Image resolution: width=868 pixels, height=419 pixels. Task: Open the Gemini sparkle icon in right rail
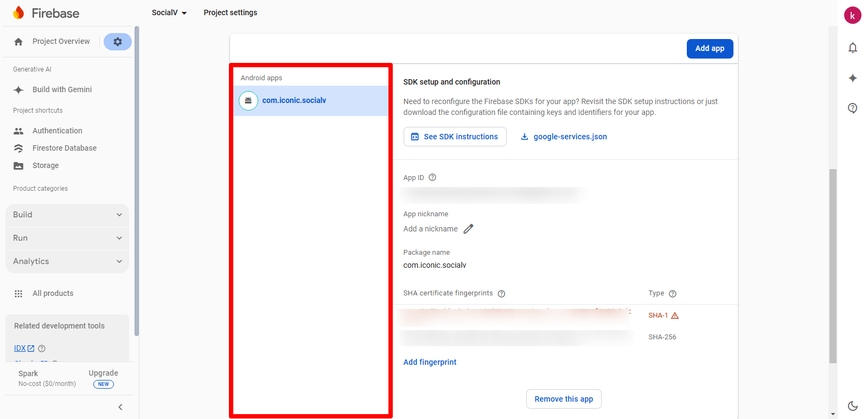[852, 78]
